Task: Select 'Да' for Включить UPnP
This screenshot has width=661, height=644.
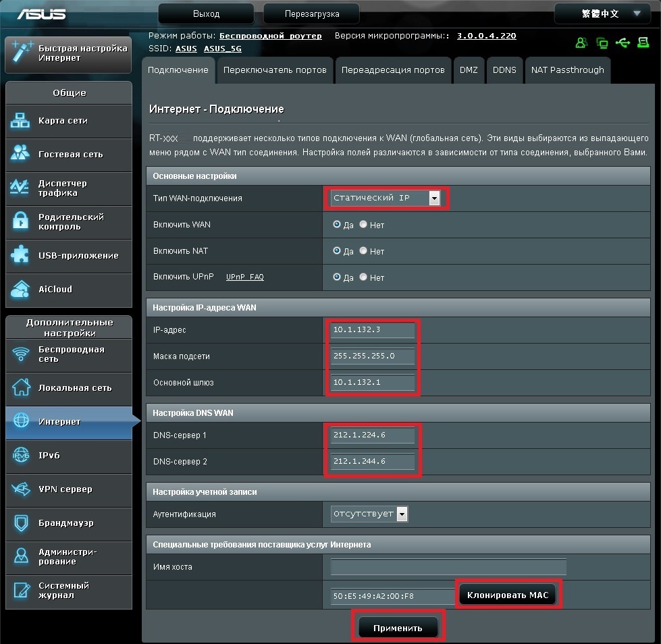Action: click(337, 277)
